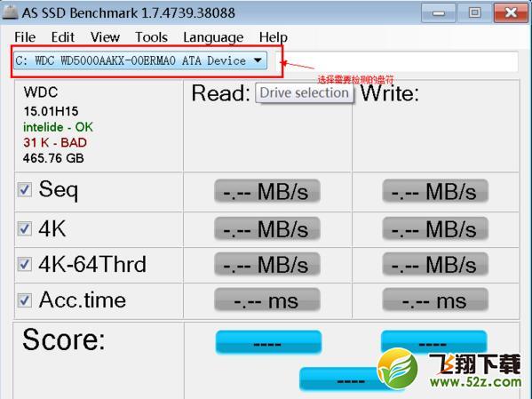Click the 4K-64Thrd test label
532x399 pixels.
pos(92,264)
